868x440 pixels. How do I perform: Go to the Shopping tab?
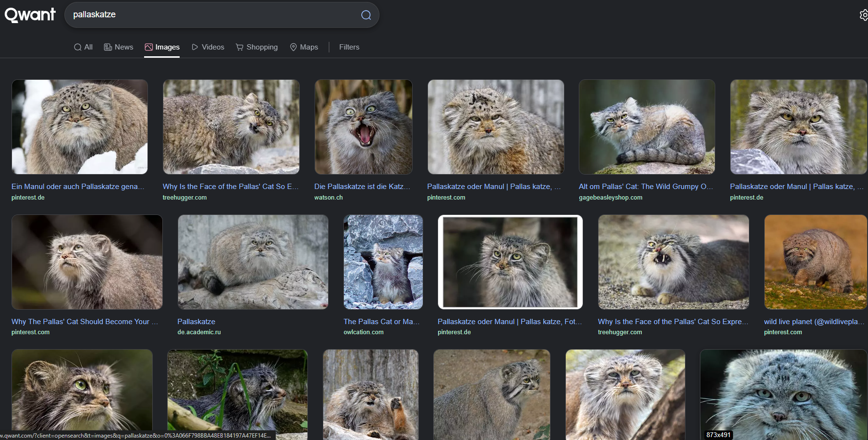tap(257, 47)
